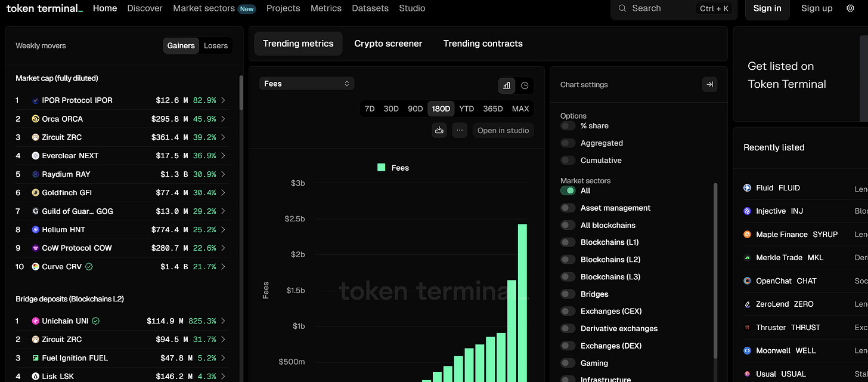868x382 pixels.
Task: Switch to clock time view icon
Action: (525, 85)
